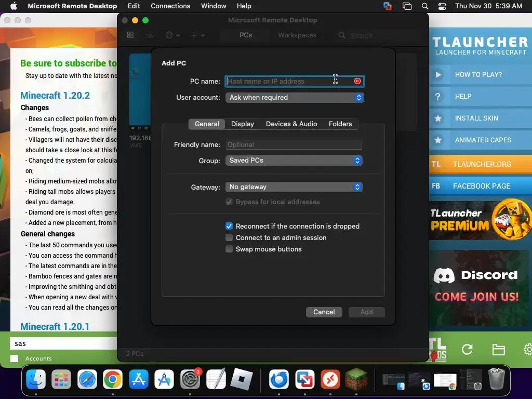Open Minecraft grass block Dock icon
The height and width of the screenshot is (399, 532).
[x=356, y=378]
